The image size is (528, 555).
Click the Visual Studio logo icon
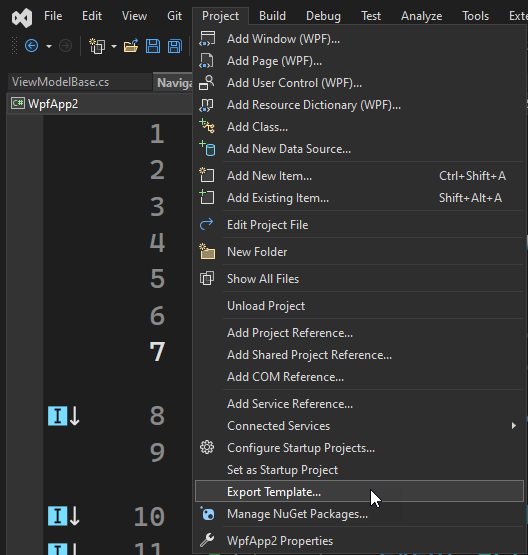click(22, 17)
